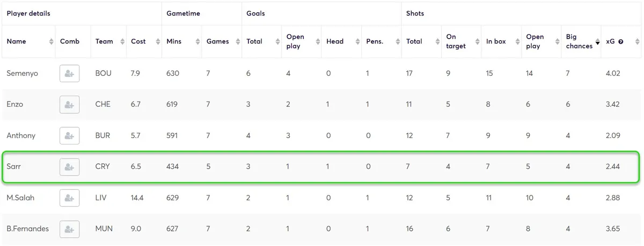Click B.Fernandes' add-to-comparison icon
This screenshot has height=246, width=644.
[69, 229]
